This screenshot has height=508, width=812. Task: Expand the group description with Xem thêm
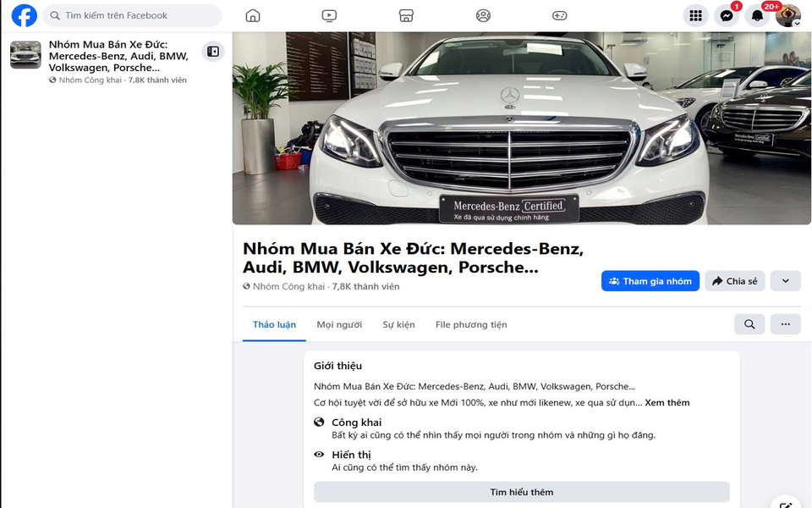[668, 402]
